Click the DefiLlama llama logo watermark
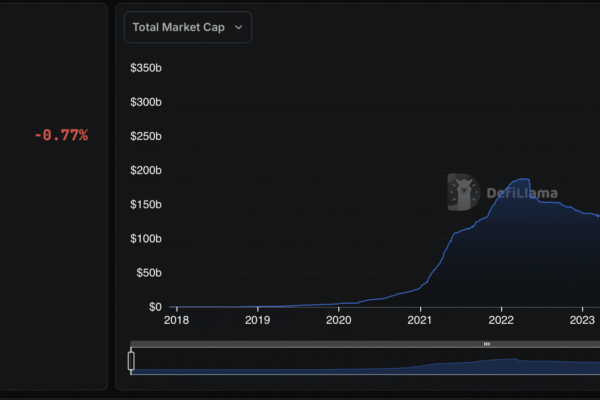Viewport: 600px width, 400px height. (463, 192)
